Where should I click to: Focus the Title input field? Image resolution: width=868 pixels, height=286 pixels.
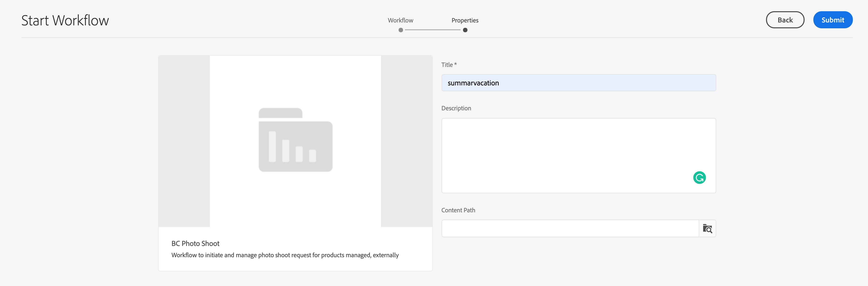[578, 83]
